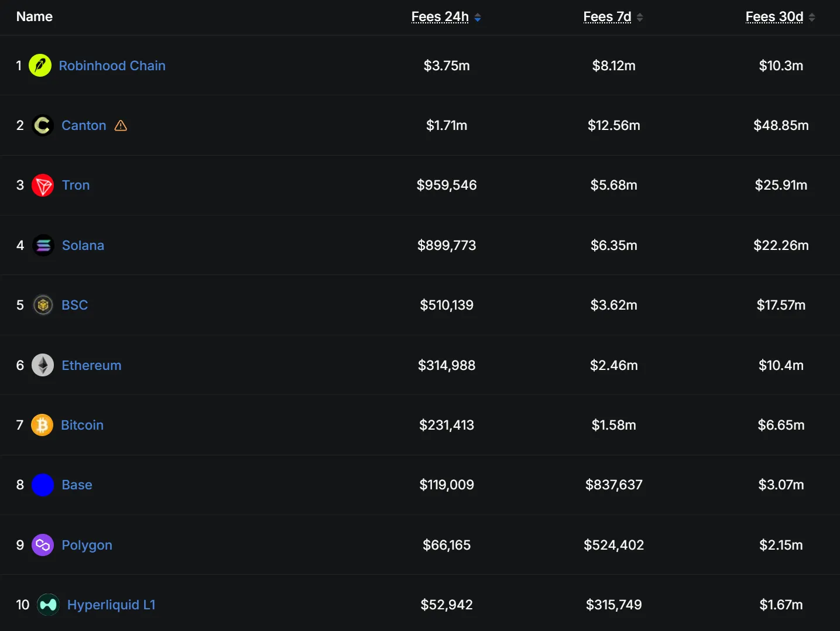Viewport: 840px width, 631px height.
Task: Open the Canton chain link
Action: [84, 125]
